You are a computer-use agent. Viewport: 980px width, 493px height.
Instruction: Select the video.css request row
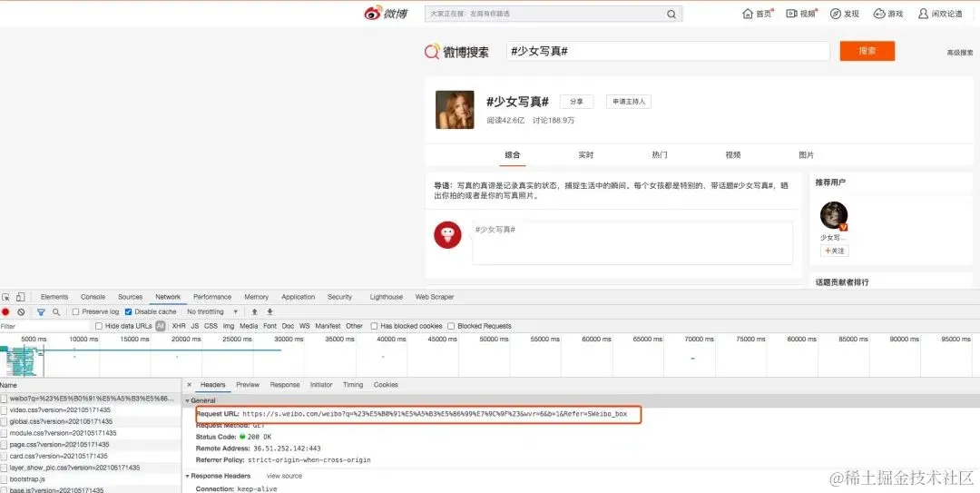(x=91, y=409)
